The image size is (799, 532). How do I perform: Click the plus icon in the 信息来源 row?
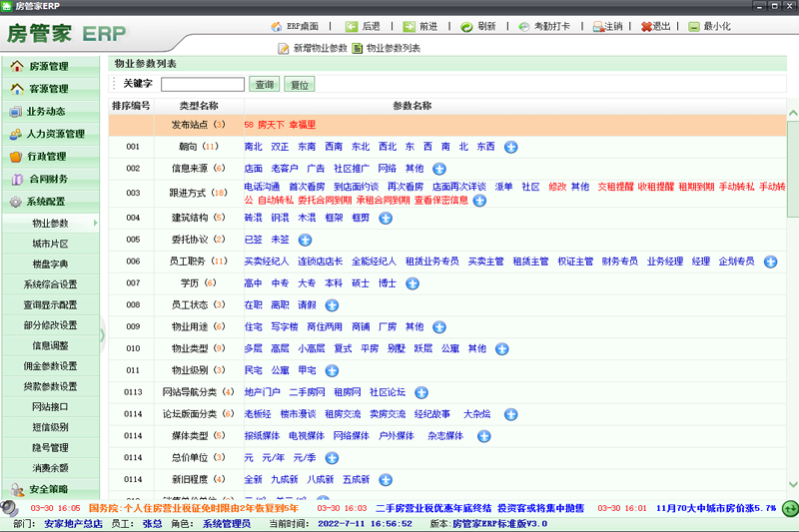coord(439,169)
